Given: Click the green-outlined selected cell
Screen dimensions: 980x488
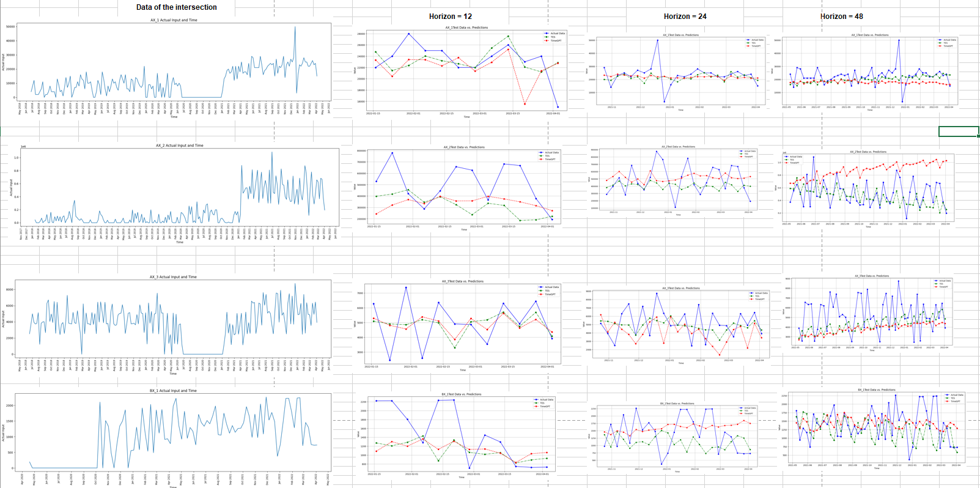Looking at the screenshot, I should pyautogui.click(x=959, y=131).
